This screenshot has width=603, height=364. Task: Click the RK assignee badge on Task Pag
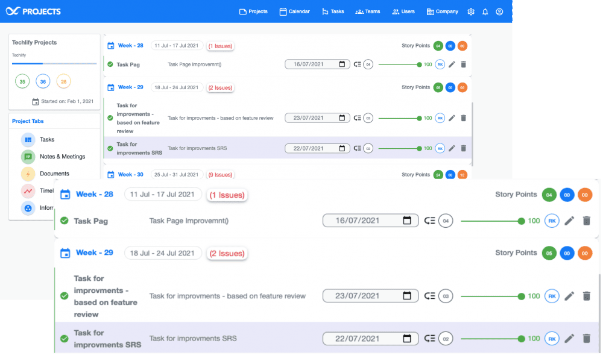[552, 221]
